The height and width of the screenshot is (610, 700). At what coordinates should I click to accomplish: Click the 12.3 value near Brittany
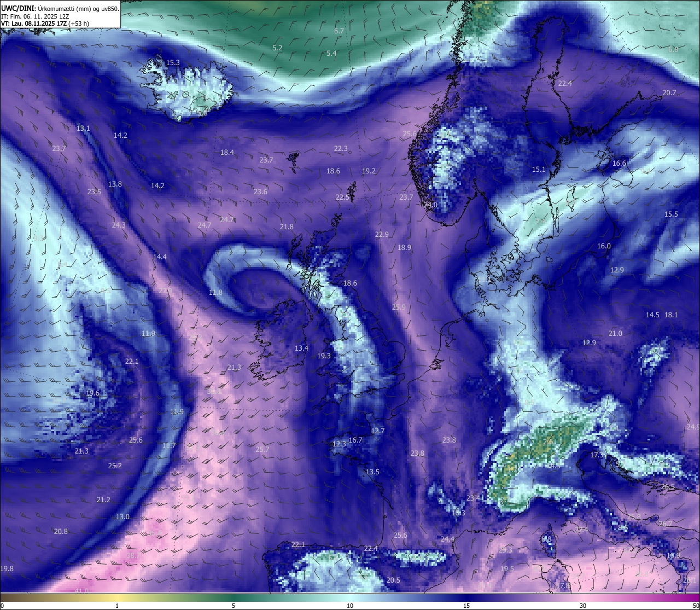[339, 444]
